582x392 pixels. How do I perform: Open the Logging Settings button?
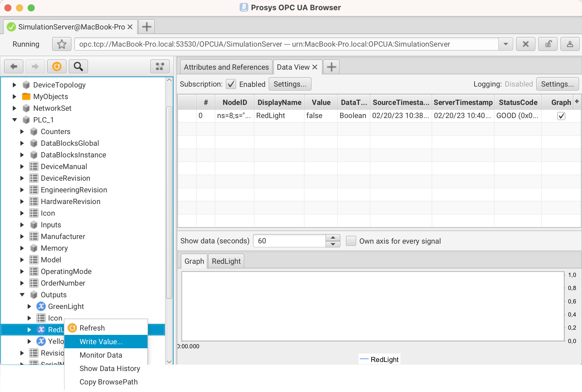(x=557, y=84)
